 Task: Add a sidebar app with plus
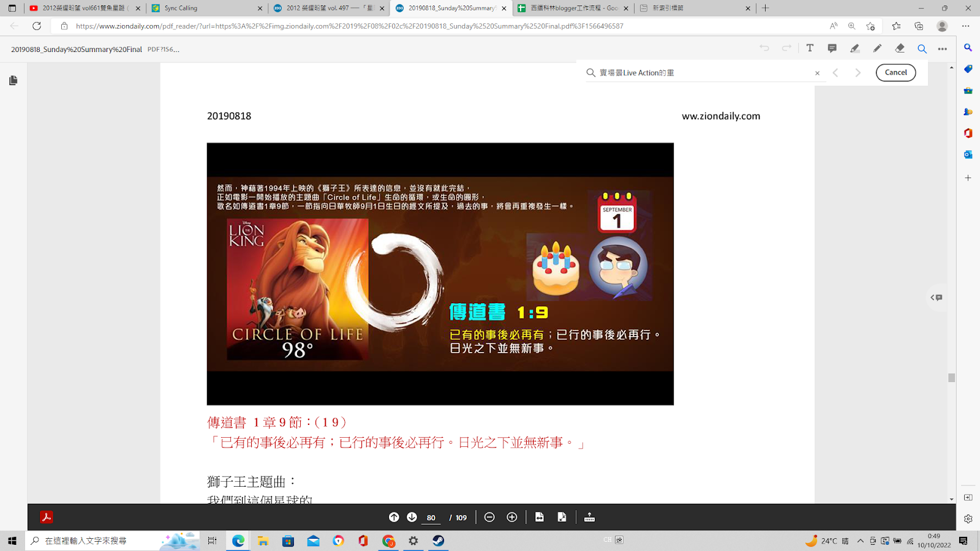[968, 178]
